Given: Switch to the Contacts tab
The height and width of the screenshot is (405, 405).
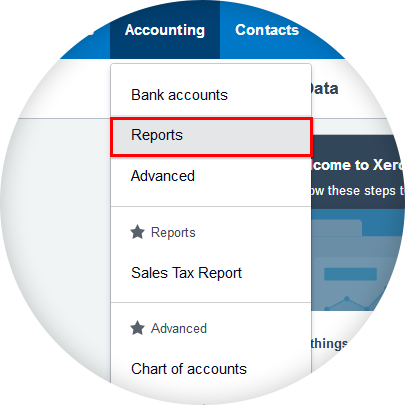Looking at the screenshot, I should click(x=267, y=30).
